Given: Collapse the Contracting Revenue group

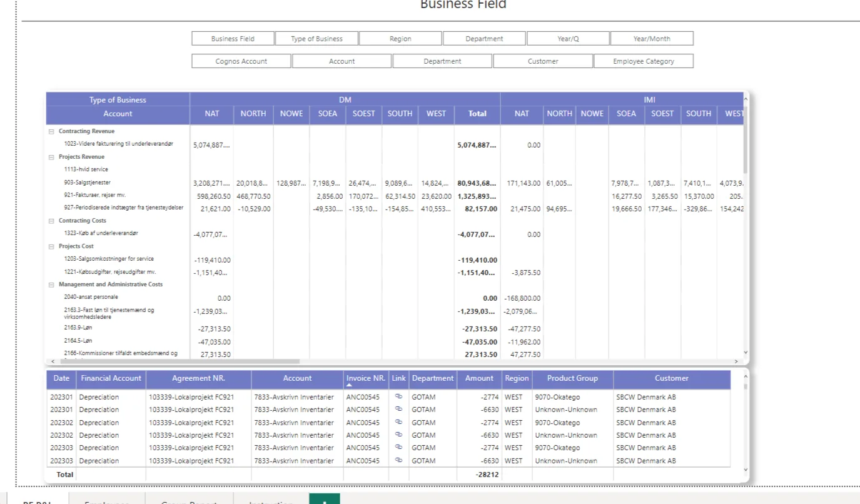Looking at the screenshot, I should 51,132.
